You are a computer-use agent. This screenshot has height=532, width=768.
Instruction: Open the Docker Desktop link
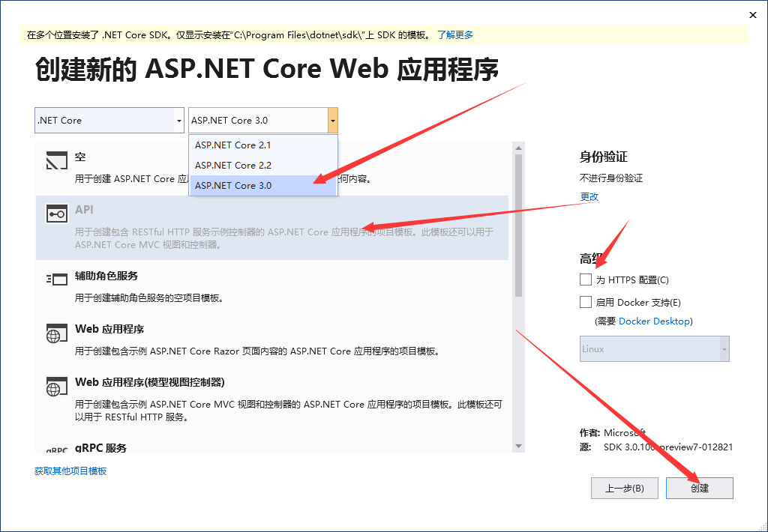click(x=654, y=321)
